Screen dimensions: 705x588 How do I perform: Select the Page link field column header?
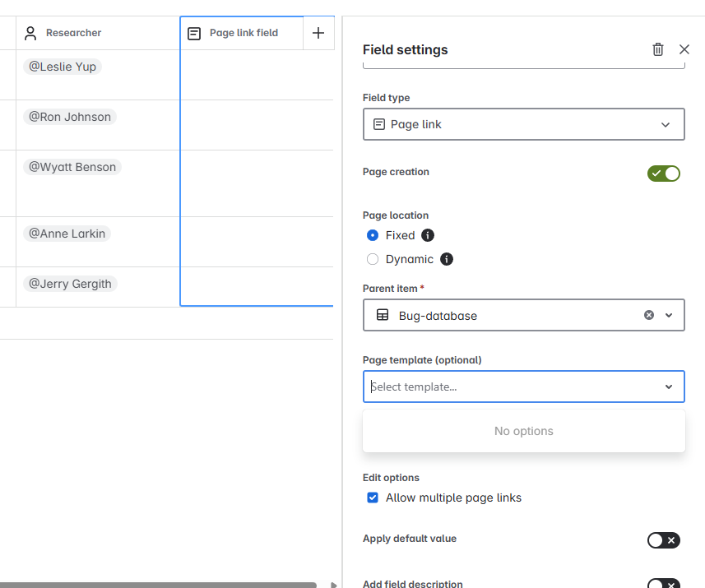(242, 33)
